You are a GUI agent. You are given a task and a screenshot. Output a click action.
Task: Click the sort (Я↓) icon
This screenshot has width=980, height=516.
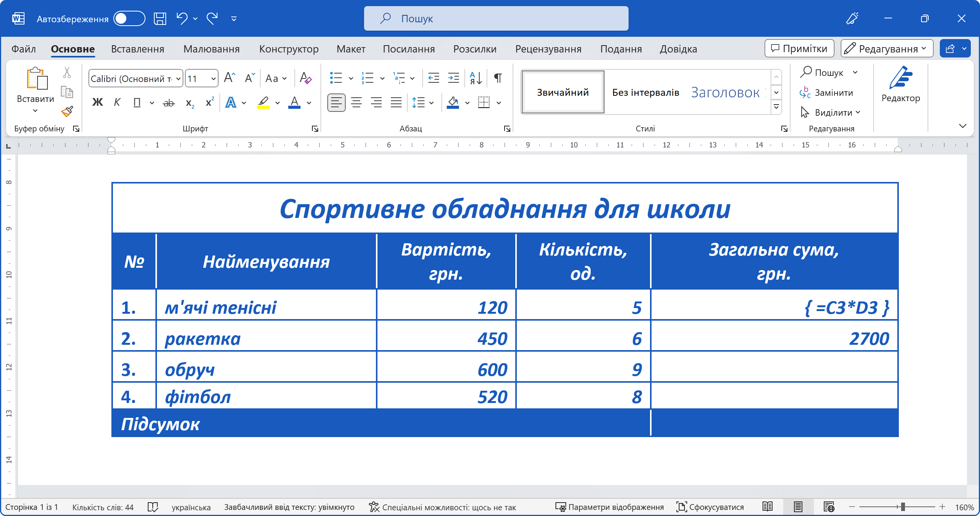click(x=475, y=78)
